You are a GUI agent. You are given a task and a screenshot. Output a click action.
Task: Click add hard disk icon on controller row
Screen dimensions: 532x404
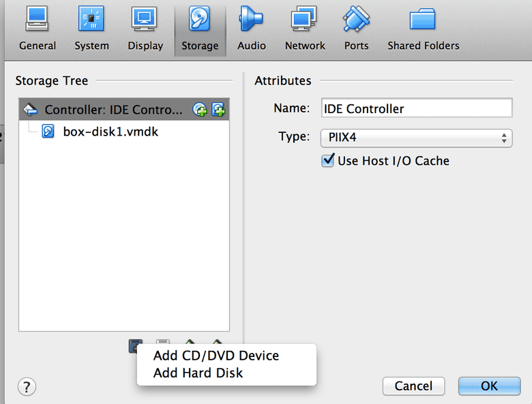tap(218, 110)
